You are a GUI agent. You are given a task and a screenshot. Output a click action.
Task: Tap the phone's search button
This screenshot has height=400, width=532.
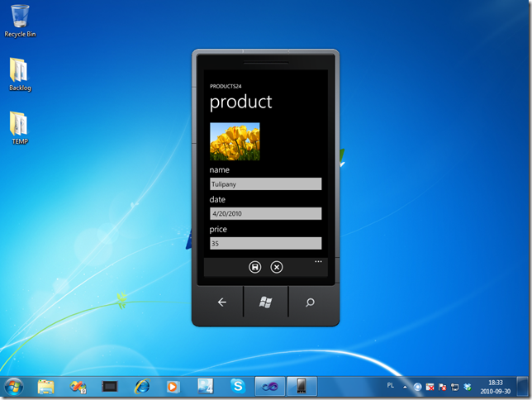click(310, 302)
